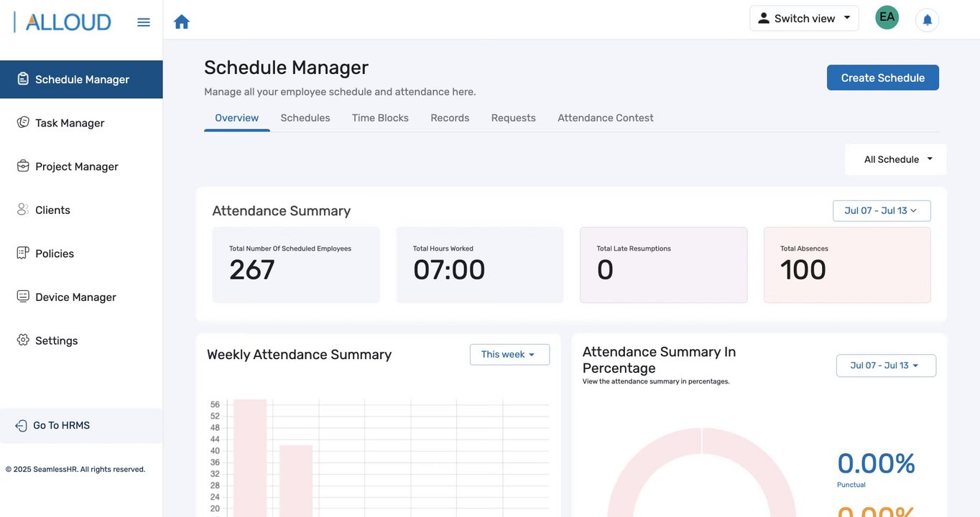Click Go To HRMS link
The image size is (980, 517).
pos(61,426)
